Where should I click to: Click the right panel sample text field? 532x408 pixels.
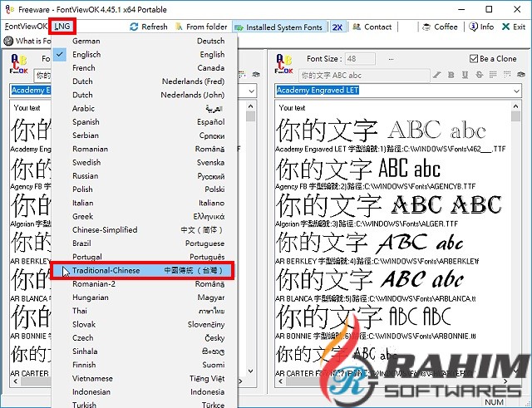(x=364, y=76)
